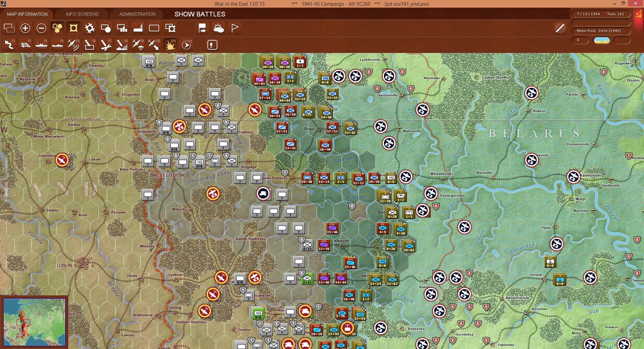Select the 12=38 unit stack
Image resolution: width=644 pixels, height=349 pixels.
tap(385, 196)
